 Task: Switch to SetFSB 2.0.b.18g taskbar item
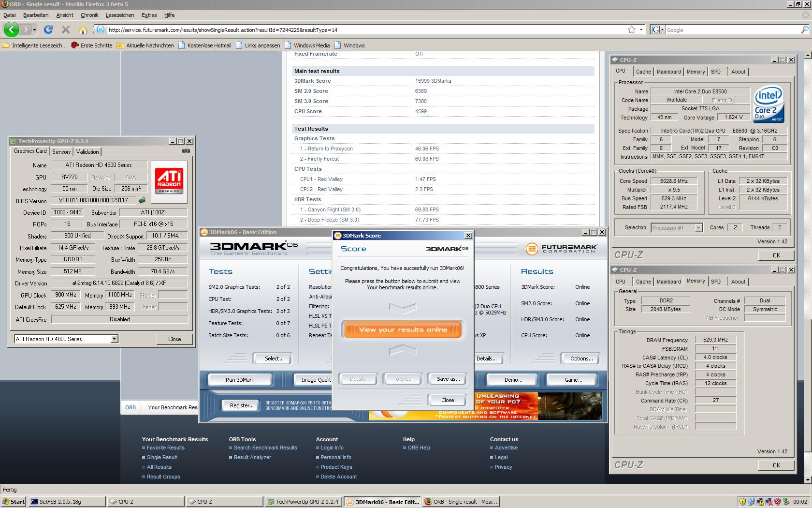click(67, 502)
